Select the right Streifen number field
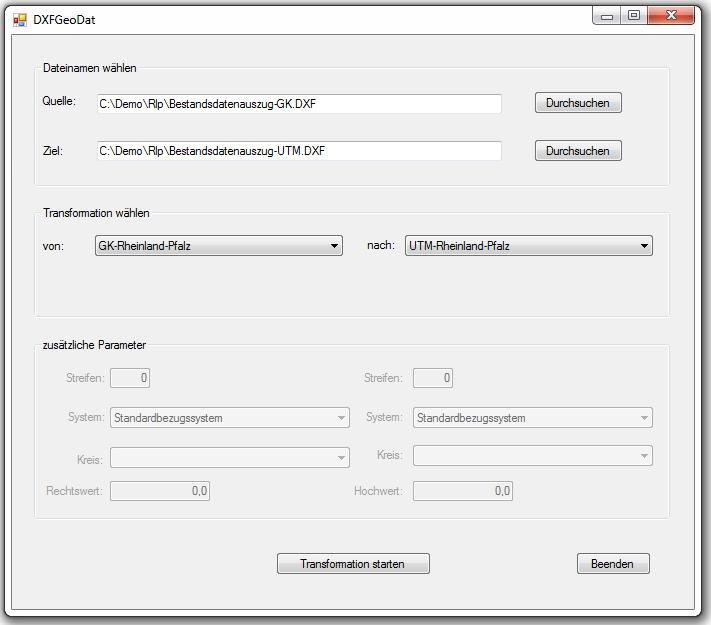Viewport: 711px width, 625px height. [x=433, y=378]
